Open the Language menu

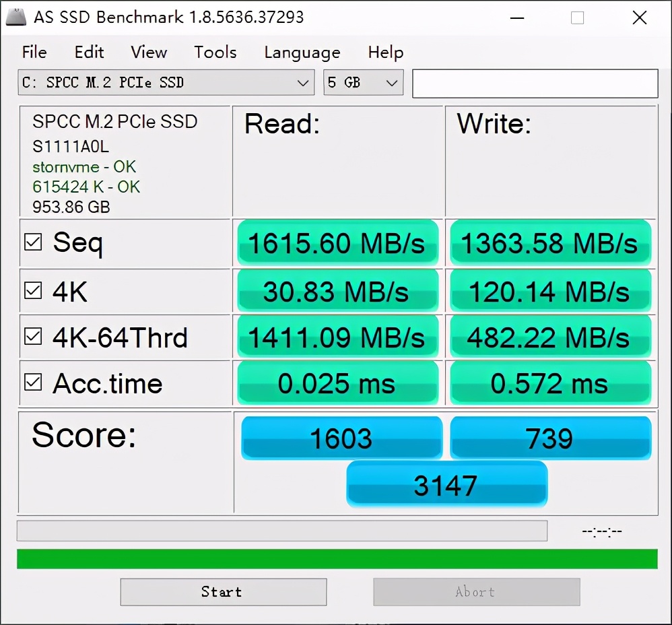pos(302,52)
